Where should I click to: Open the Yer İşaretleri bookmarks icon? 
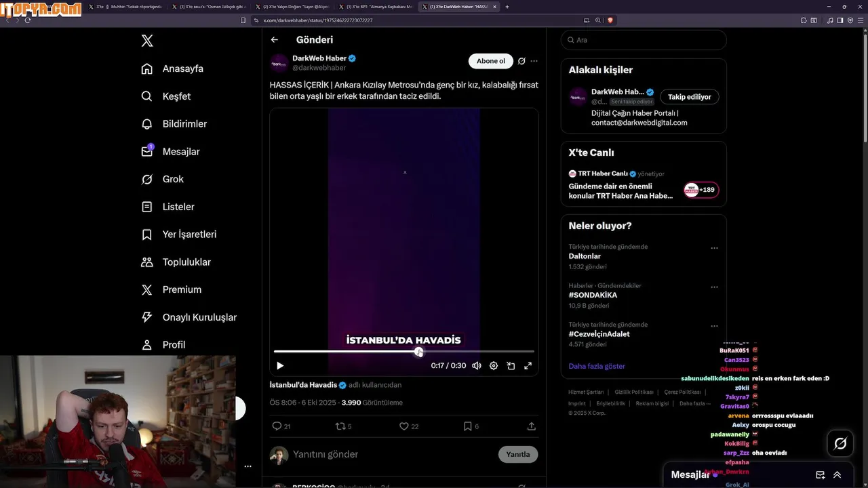point(146,235)
